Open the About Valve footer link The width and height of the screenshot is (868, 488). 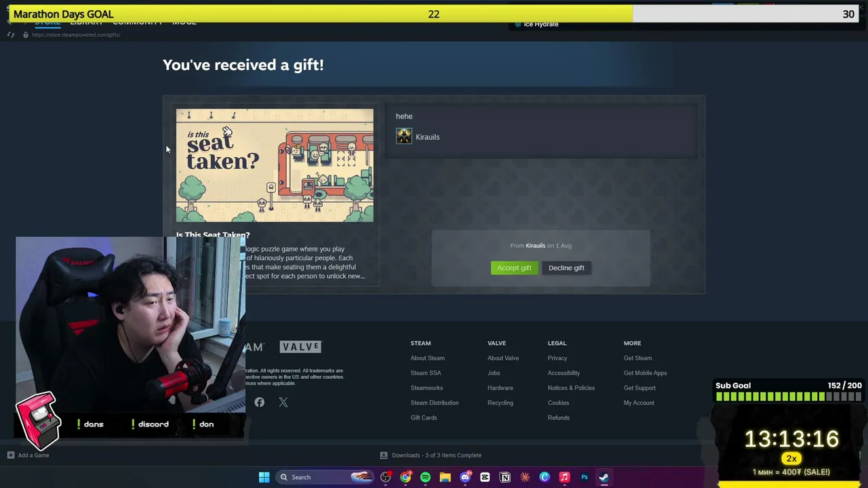coord(503,358)
